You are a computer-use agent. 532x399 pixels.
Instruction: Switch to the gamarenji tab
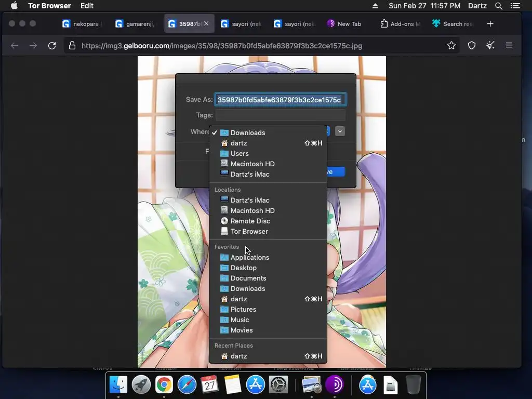[x=136, y=24]
